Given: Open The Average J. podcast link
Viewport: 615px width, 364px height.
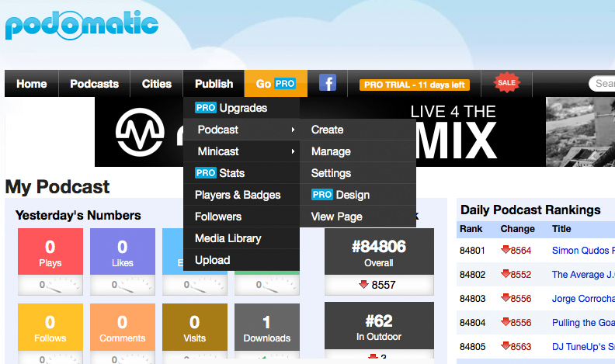Looking at the screenshot, I should click(x=583, y=274).
